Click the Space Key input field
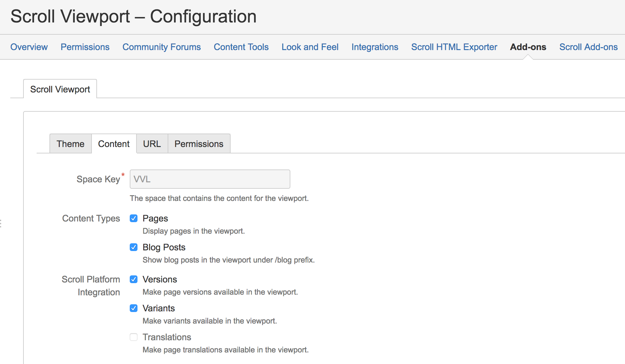 210,179
